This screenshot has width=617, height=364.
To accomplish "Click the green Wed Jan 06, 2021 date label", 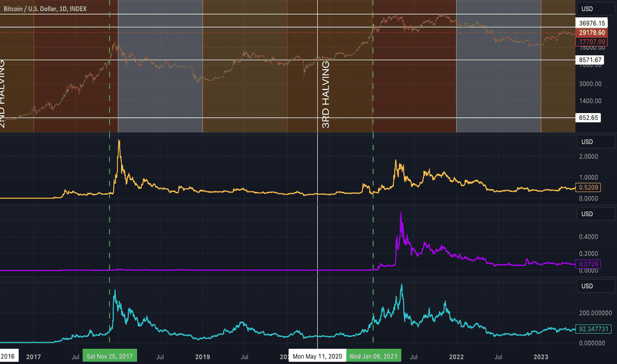I will (373, 356).
